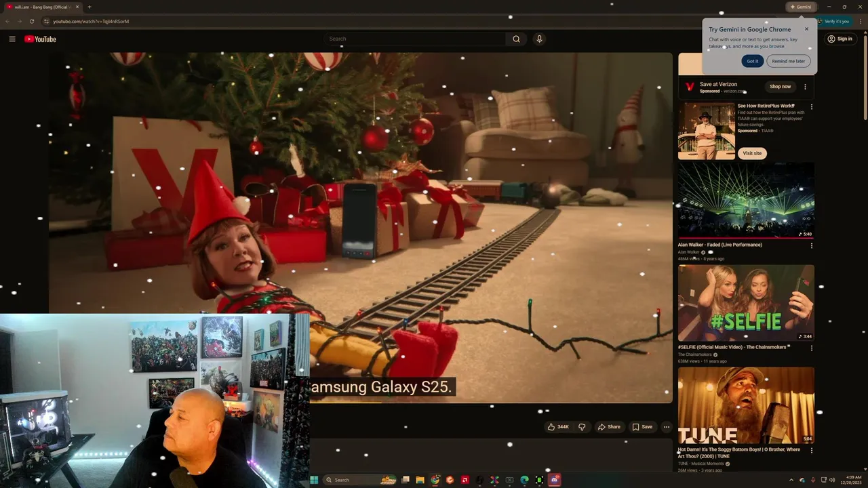
Task: Focus the YouTube search field
Action: [x=415, y=39]
